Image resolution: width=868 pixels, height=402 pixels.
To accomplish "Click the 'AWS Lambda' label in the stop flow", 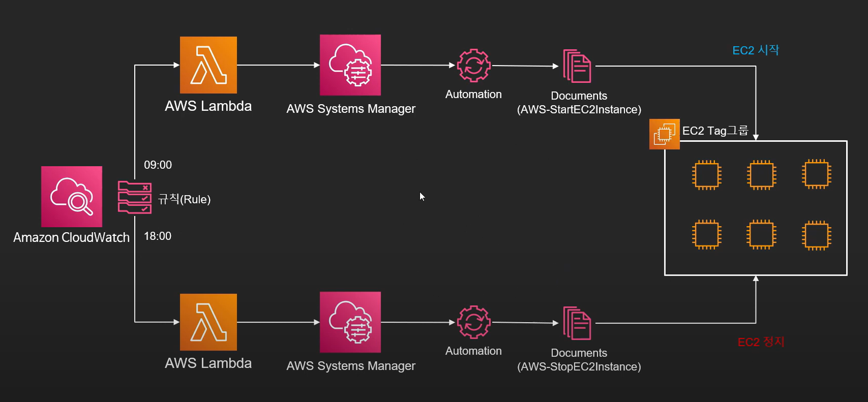I will click(208, 363).
